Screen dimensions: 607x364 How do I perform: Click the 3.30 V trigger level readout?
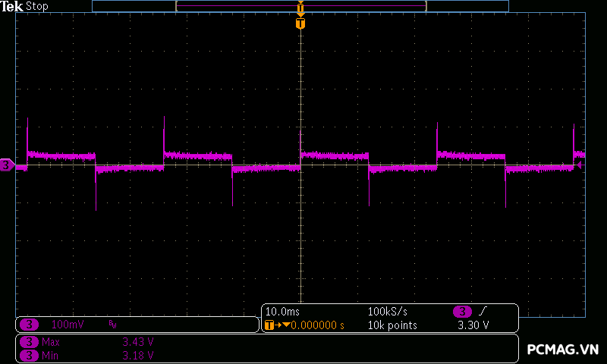coord(473,325)
